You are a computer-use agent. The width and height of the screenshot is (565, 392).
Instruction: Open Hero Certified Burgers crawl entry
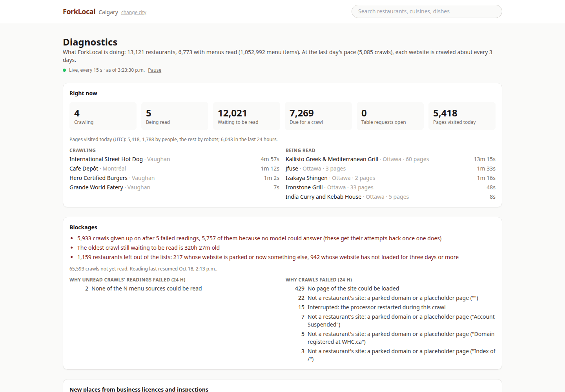click(x=174, y=178)
